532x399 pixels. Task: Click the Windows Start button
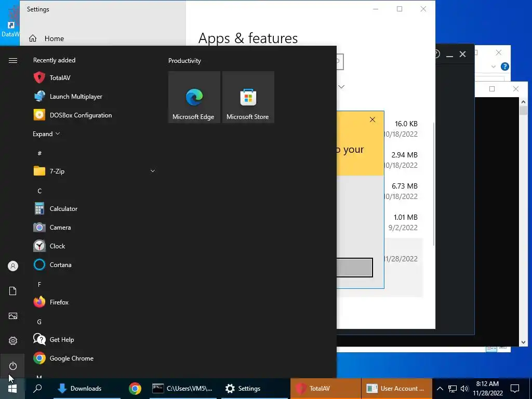[x=12, y=389]
